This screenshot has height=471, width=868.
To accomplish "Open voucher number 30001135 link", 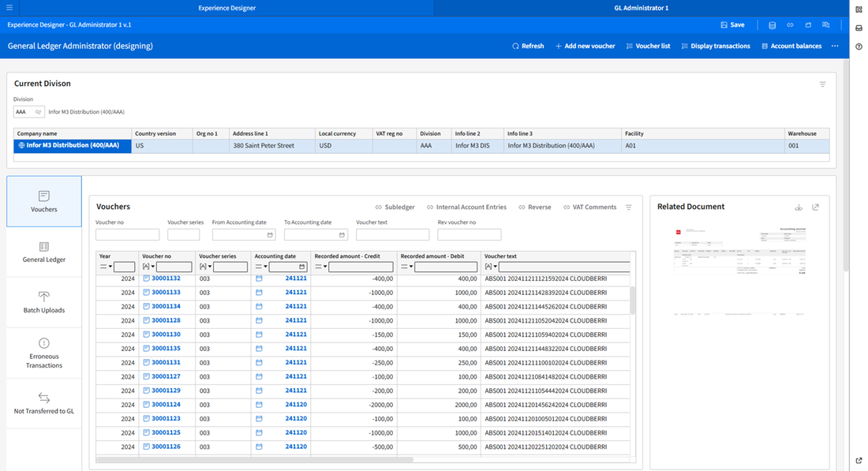I will (x=166, y=349).
